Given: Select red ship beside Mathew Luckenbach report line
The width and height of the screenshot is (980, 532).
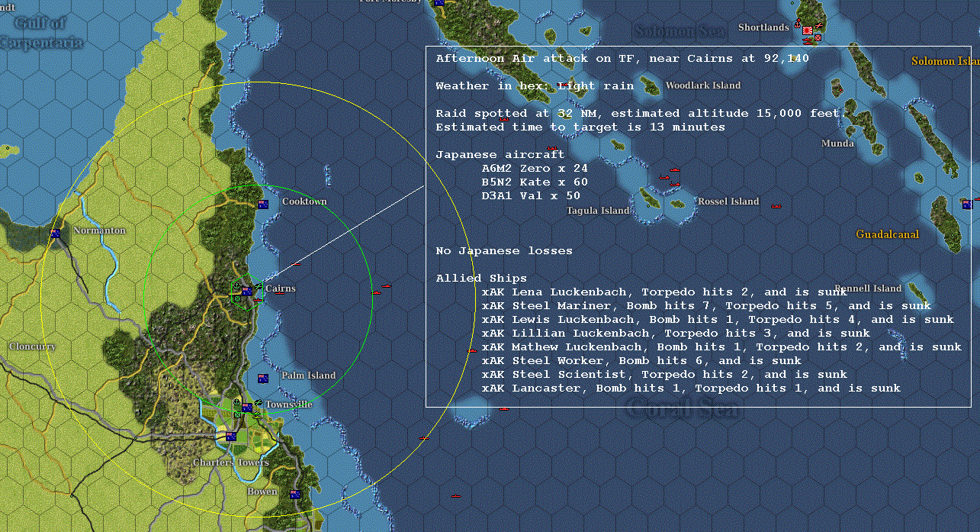Looking at the screenshot, I should 472,350.
